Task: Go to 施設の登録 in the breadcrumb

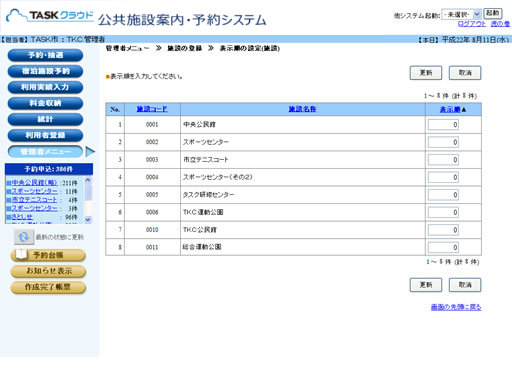Action: 184,48
